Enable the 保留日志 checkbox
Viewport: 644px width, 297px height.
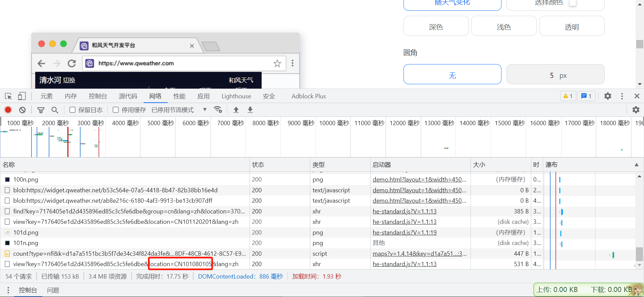point(72,110)
